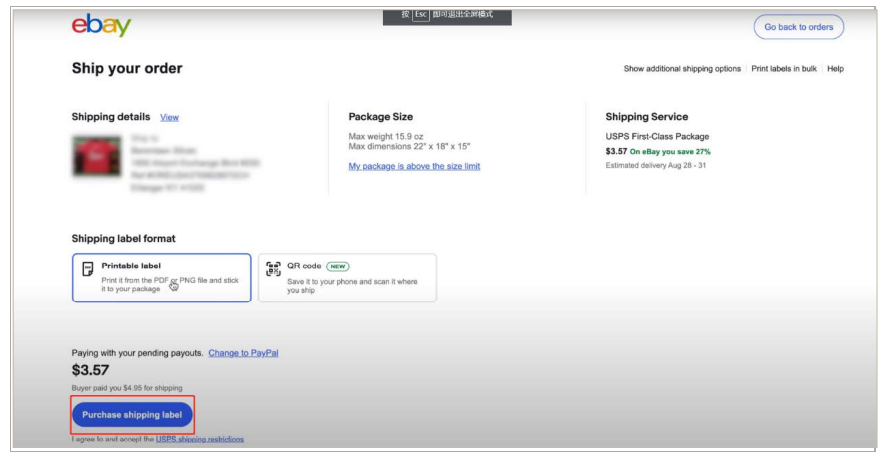This screenshot has width=894, height=463.
Task: Select the Printable label format option
Action: [161, 278]
